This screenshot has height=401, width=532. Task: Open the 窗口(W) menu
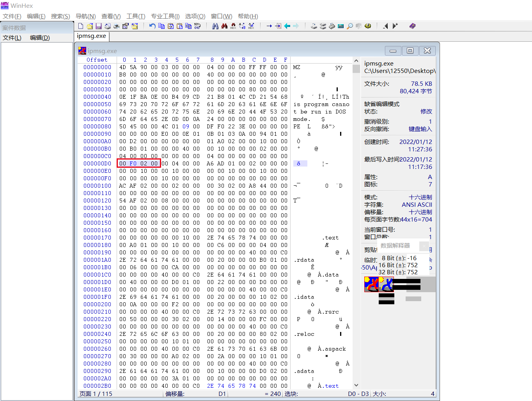tap(222, 16)
